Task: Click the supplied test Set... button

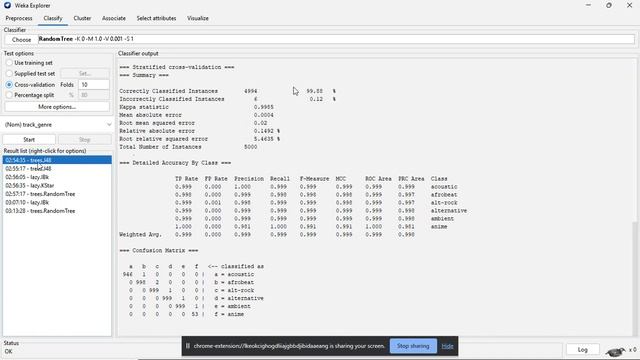Action: point(85,73)
